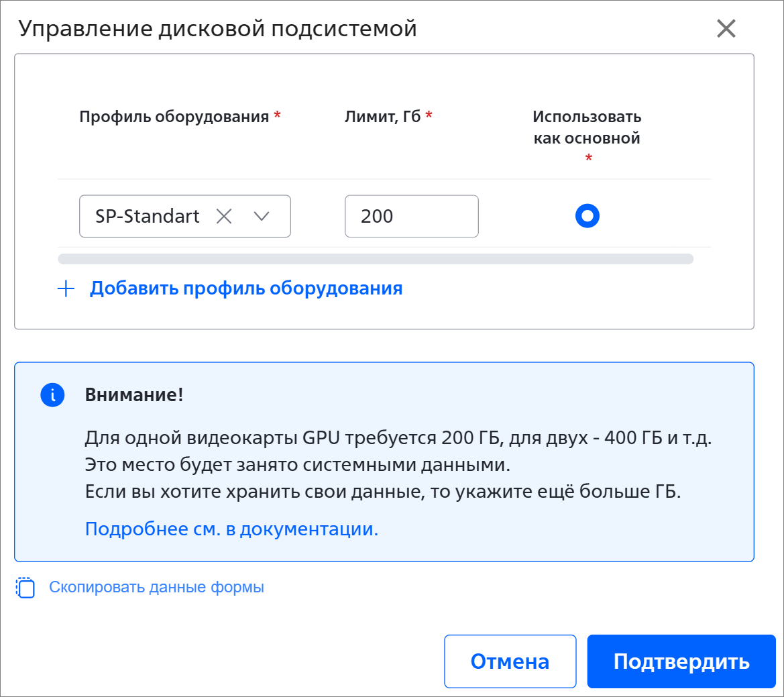Click the Внимание! heading in notice
The height and width of the screenshot is (697, 784).
click(134, 395)
